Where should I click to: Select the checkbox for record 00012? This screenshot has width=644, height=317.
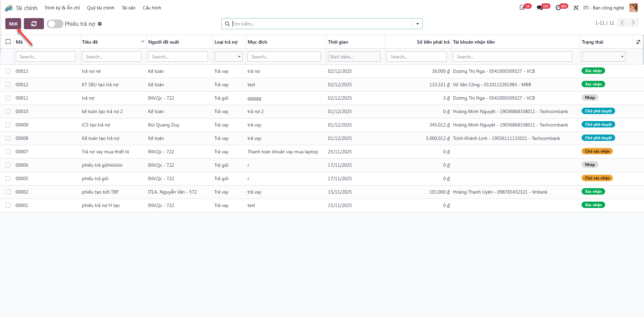8,85
